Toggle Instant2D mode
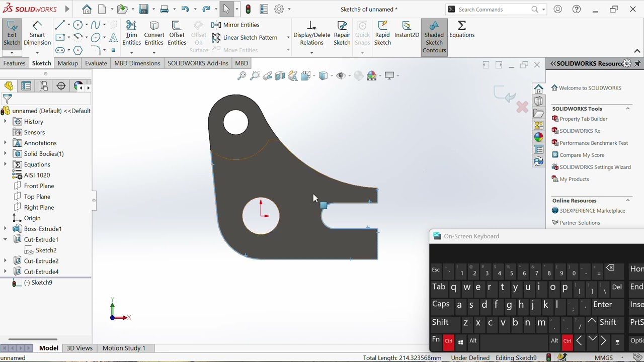Screen dimensions: 644x362 coord(407,30)
